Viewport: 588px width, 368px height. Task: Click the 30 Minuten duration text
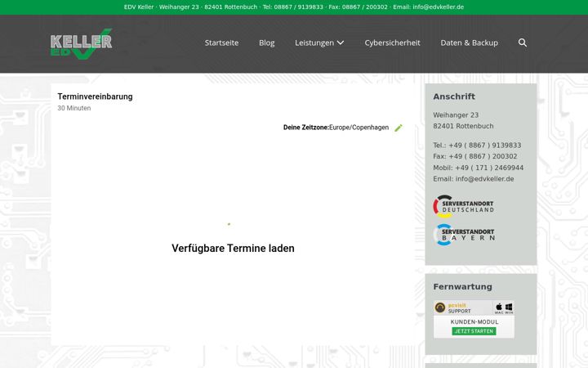click(x=73, y=108)
